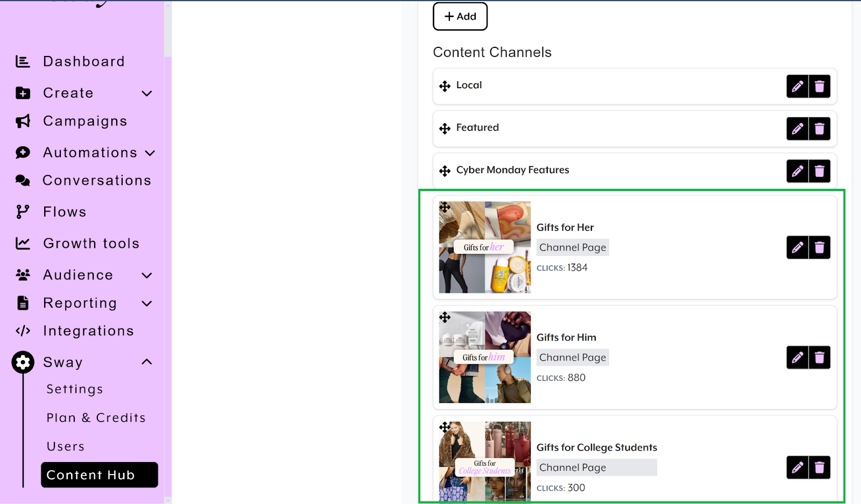Screen dimensions: 861x504
Task: Click the Gifts for Her title
Action: (565, 228)
